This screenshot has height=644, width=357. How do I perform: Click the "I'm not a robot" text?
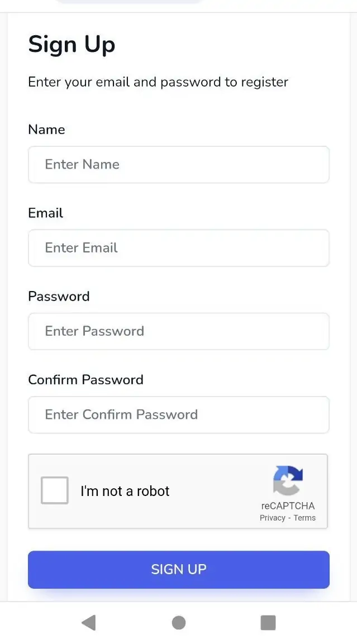click(125, 491)
